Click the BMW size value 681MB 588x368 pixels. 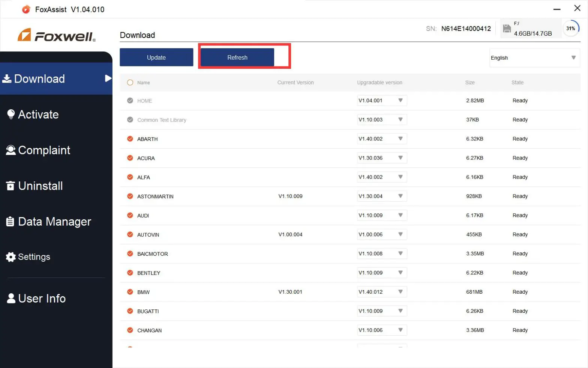(474, 292)
